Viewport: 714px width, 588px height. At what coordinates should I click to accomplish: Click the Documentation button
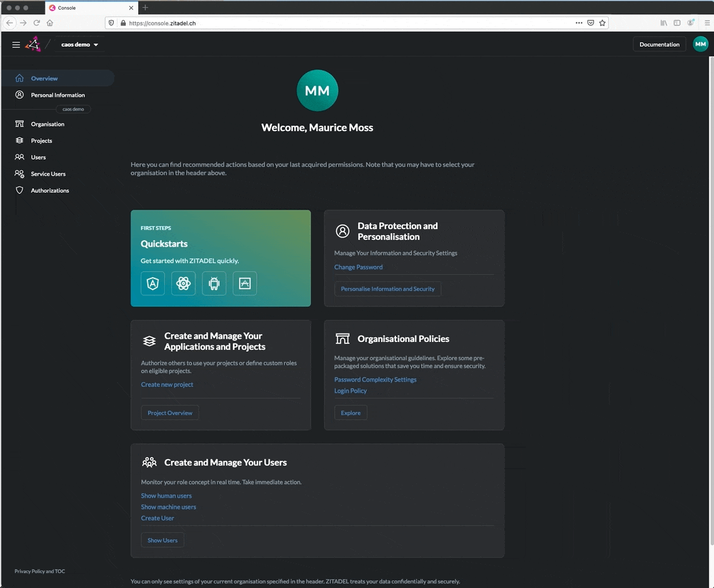point(659,44)
